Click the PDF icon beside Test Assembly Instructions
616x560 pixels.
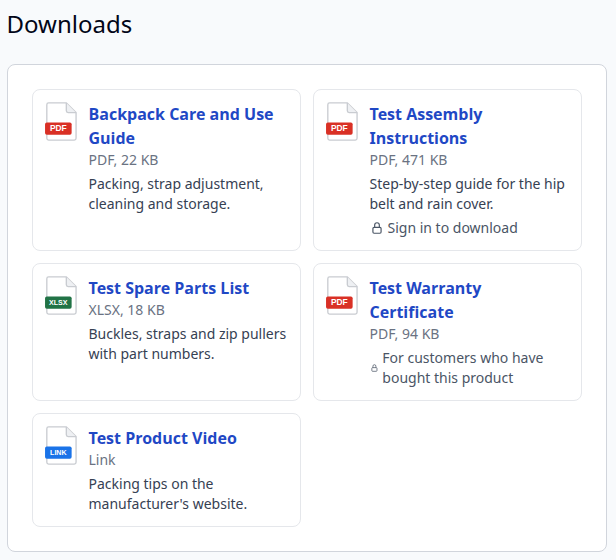(x=342, y=121)
